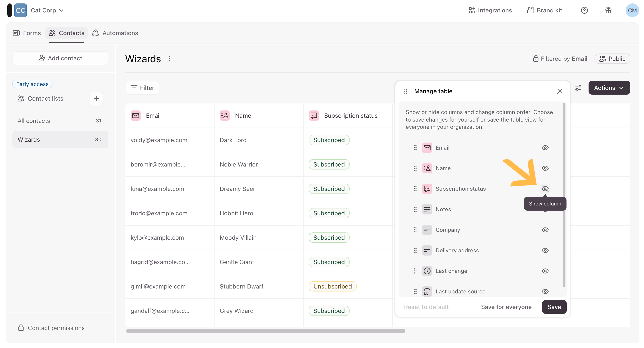The image size is (644, 348).
Task: Switch to the Automations tab
Action: click(115, 33)
